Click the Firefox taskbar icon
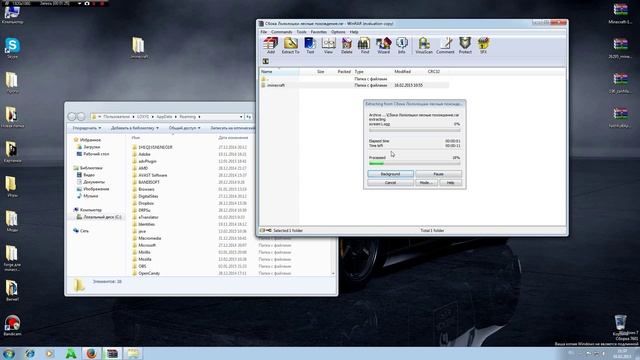640x360 pixels. coord(91,353)
